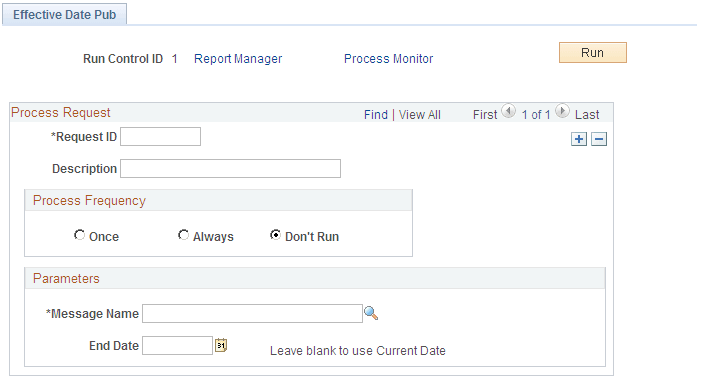705x380 pixels.
Task: Focus the Description text field
Action: [230, 169]
